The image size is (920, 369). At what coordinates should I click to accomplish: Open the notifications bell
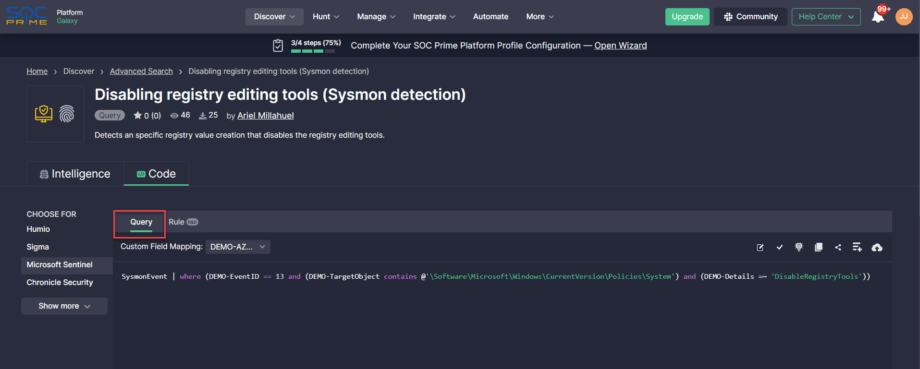[878, 16]
